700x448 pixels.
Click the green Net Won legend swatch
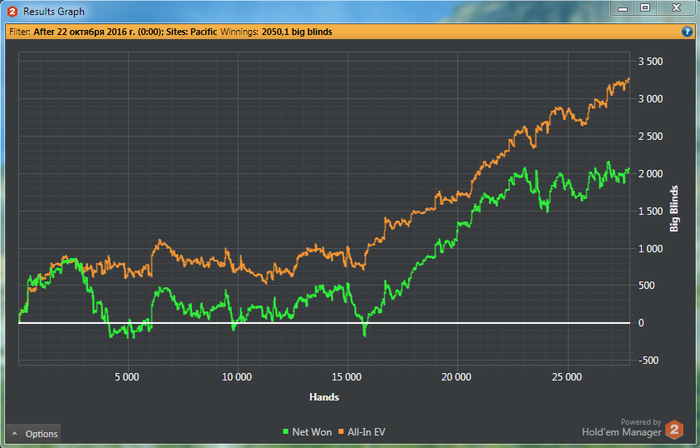(x=286, y=432)
